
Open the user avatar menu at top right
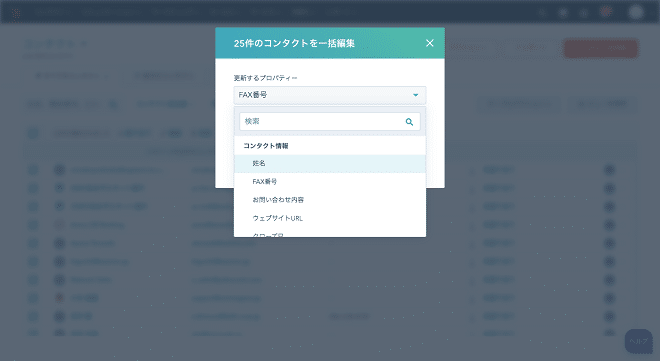[636, 12]
